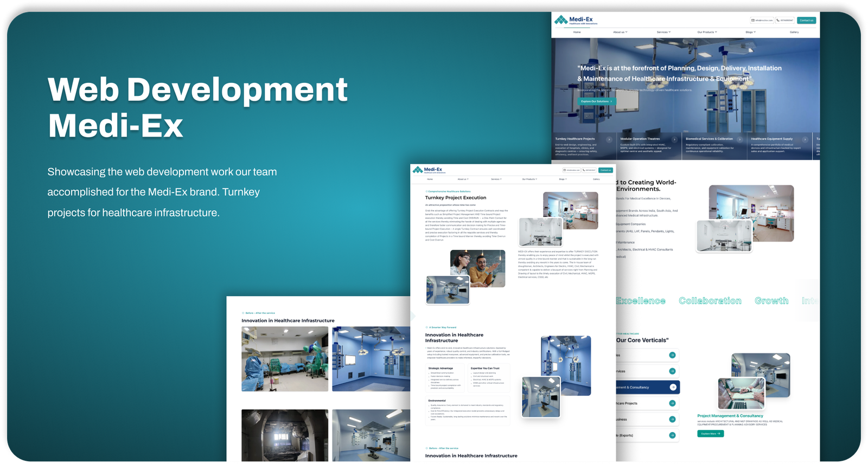Click the 'Environmental' card heading

pyautogui.click(x=437, y=401)
